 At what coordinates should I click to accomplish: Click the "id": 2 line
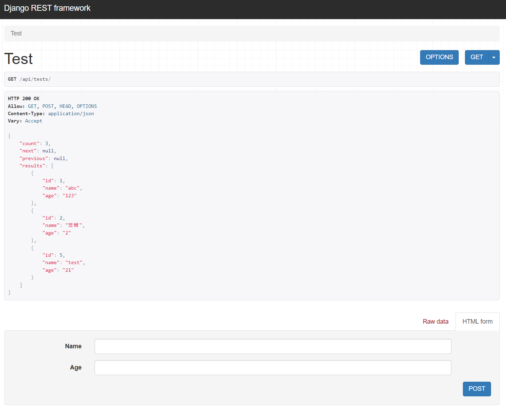54,218
